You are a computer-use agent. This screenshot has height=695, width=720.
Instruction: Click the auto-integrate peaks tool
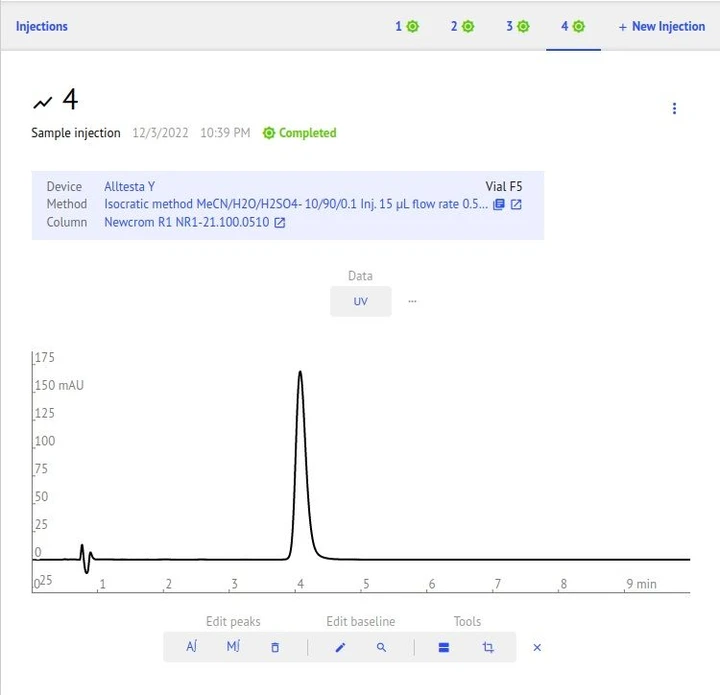pyautogui.click(x=192, y=647)
